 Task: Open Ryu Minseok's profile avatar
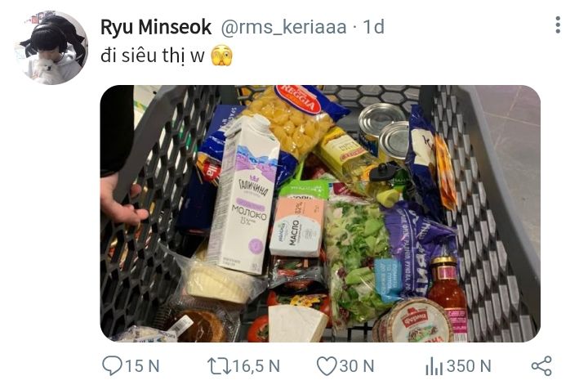[51, 47]
